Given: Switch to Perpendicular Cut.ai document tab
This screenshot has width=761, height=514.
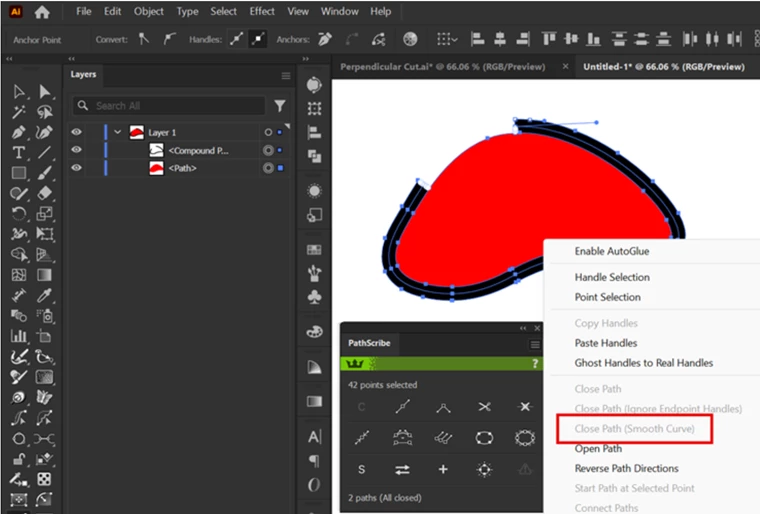Looking at the screenshot, I should [443, 66].
